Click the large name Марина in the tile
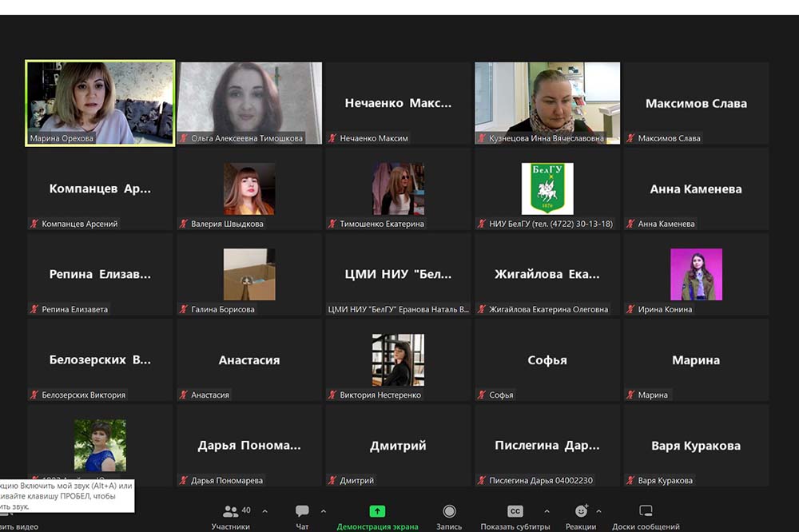Viewport: 799px width, 532px height. pos(696,359)
